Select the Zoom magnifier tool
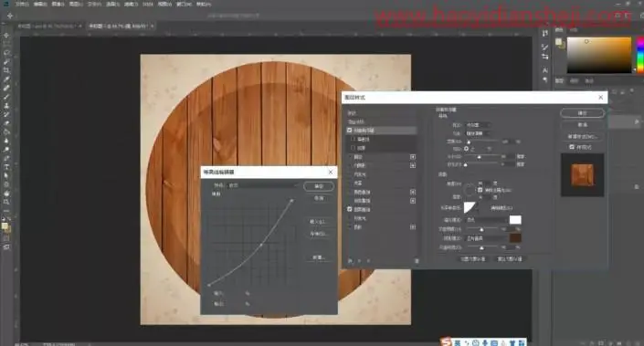644x346 pixels. pos(6,202)
